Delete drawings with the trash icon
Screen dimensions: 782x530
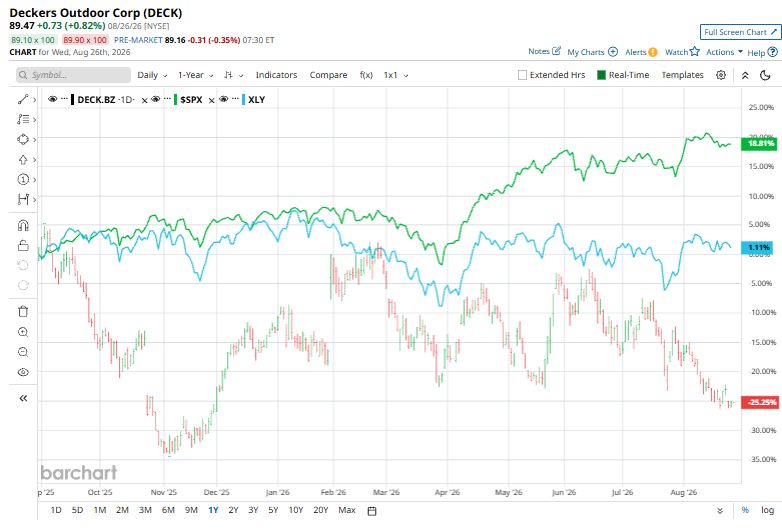point(23,312)
